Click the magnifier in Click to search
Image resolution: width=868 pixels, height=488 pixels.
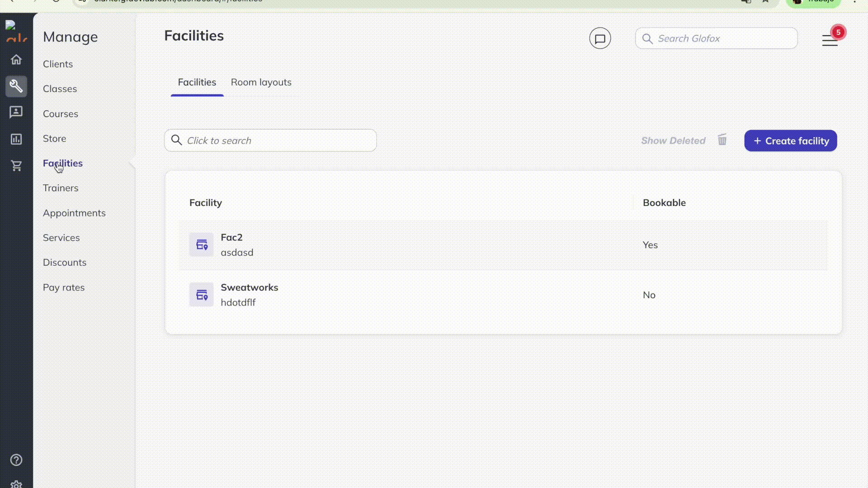(177, 140)
